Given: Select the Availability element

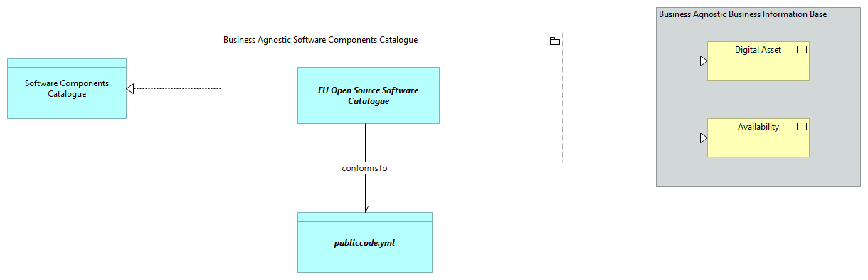Looking at the screenshot, I should click(x=758, y=138).
